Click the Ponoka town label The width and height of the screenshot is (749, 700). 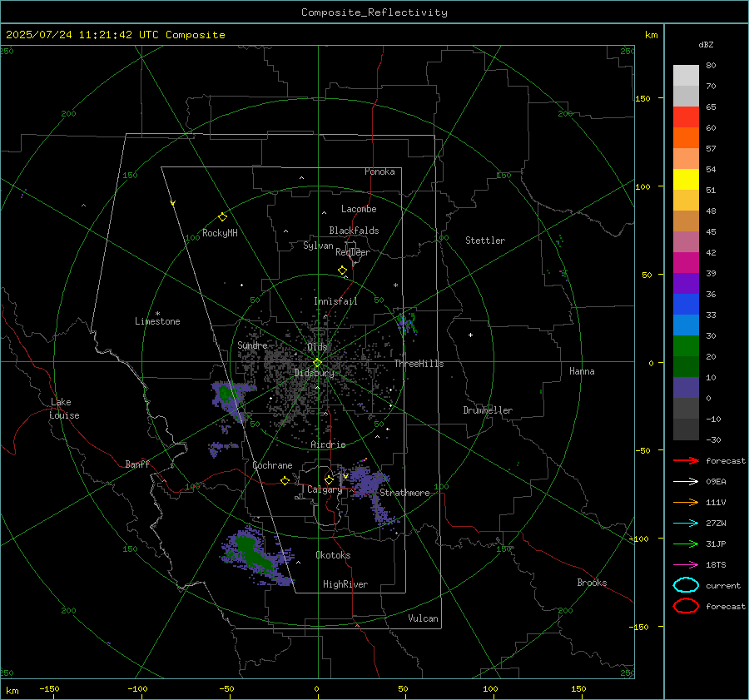pyautogui.click(x=379, y=172)
